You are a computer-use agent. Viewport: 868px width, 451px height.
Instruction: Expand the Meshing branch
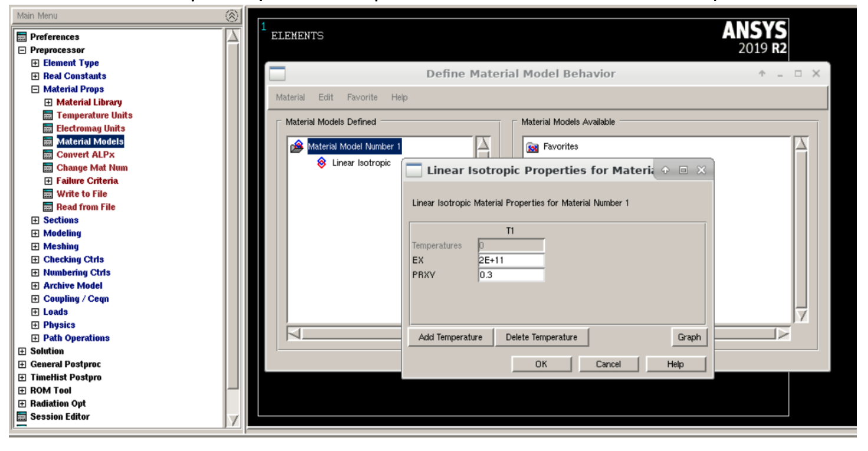[x=35, y=246]
